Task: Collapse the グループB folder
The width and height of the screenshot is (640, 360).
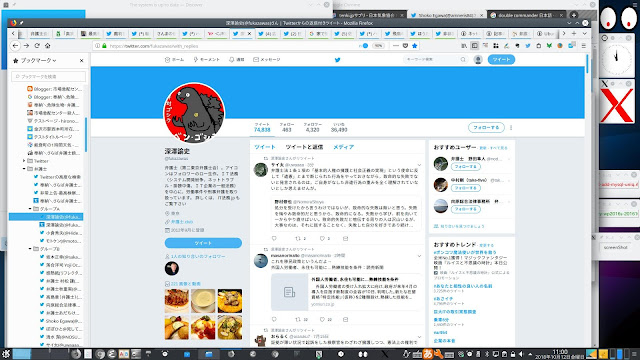Action: (x=30, y=249)
